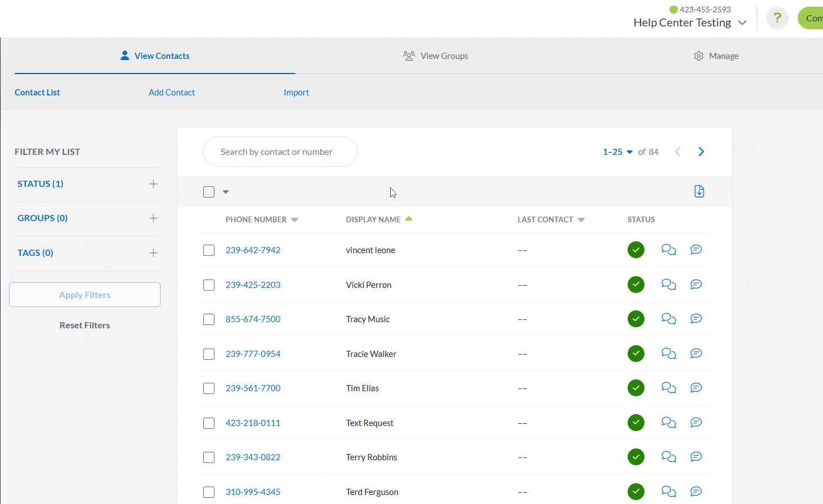Check the select-all contacts checkbox
823x504 pixels.
pos(209,192)
